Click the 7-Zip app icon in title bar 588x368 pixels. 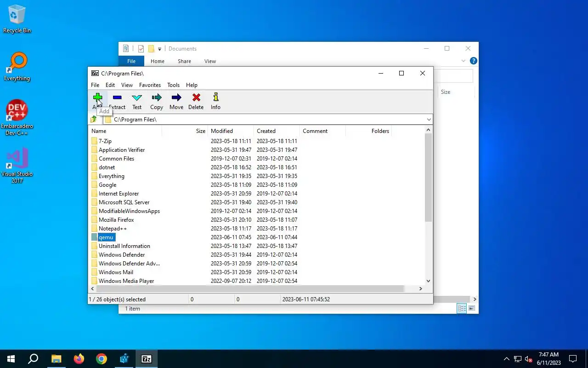click(95, 73)
